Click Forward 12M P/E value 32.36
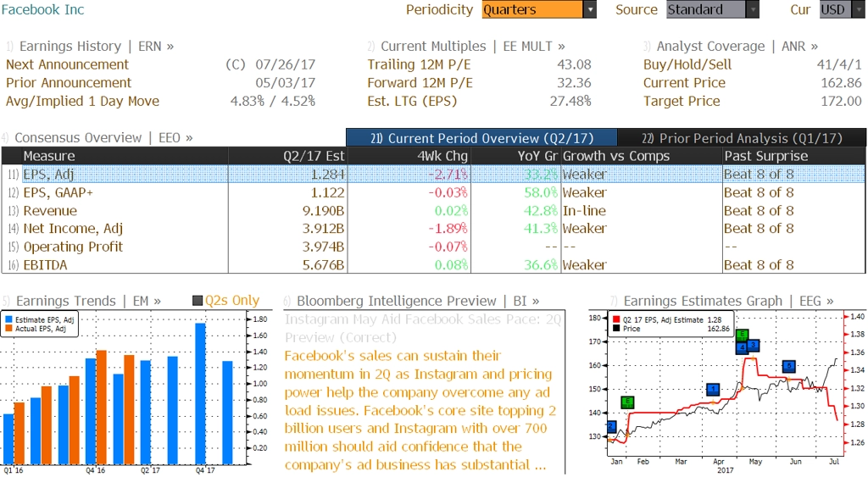This screenshot has height=477, width=868. (x=574, y=83)
